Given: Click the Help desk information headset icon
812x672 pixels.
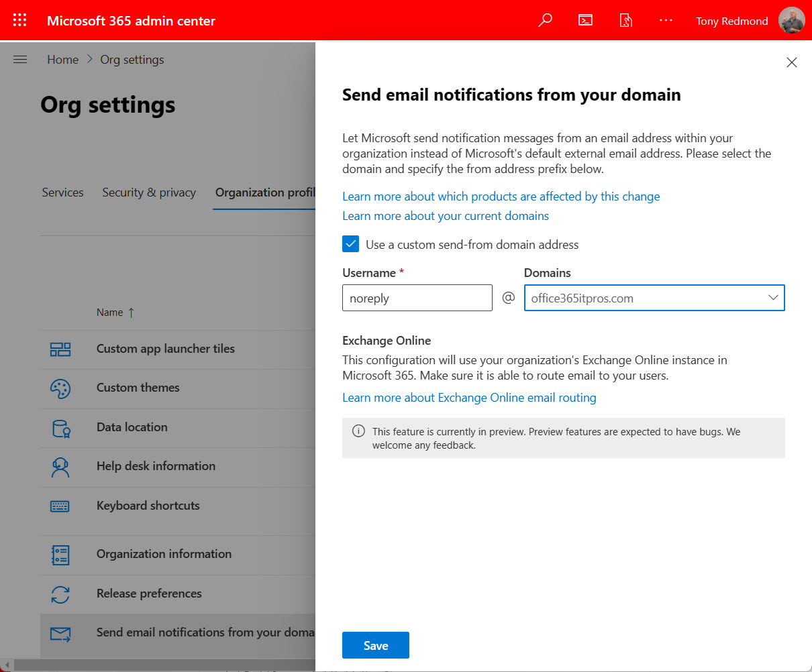Looking at the screenshot, I should point(60,467).
